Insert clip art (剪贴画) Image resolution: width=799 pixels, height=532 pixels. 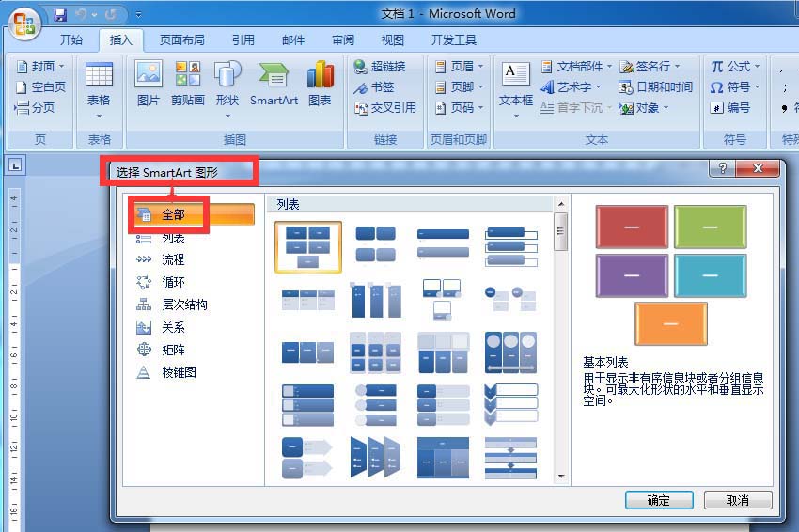pos(187,83)
